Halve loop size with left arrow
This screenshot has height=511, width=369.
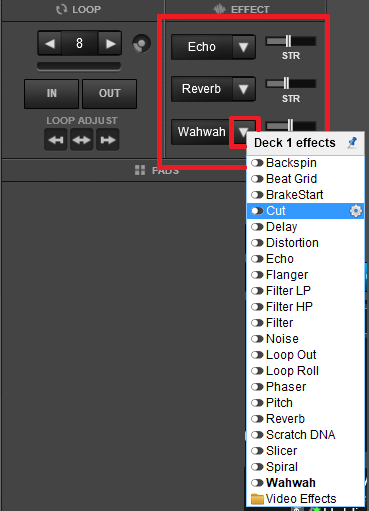[50, 43]
